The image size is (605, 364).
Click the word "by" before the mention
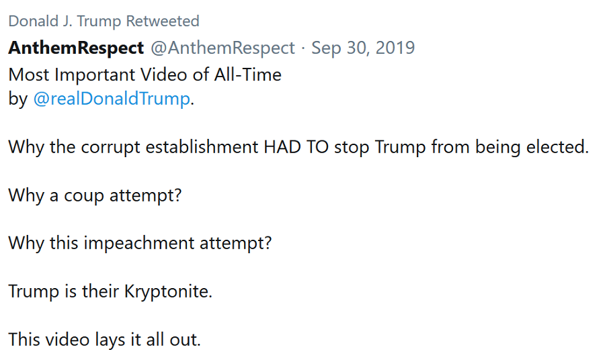[17, 99]
